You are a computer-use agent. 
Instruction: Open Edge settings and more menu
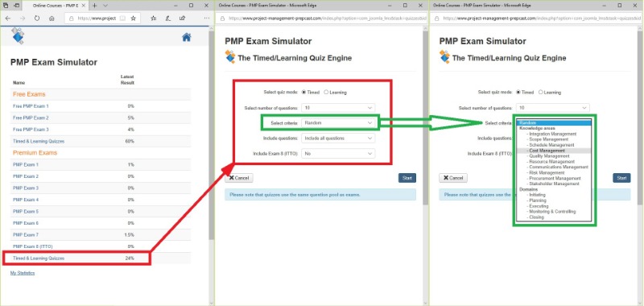point(207,19)
